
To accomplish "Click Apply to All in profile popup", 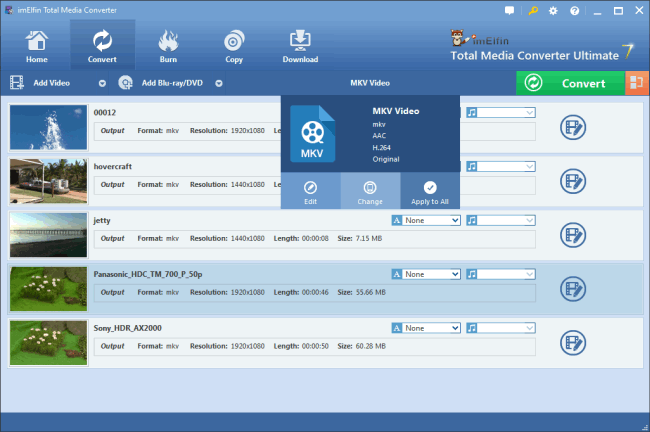I will [x=430, y=191].
